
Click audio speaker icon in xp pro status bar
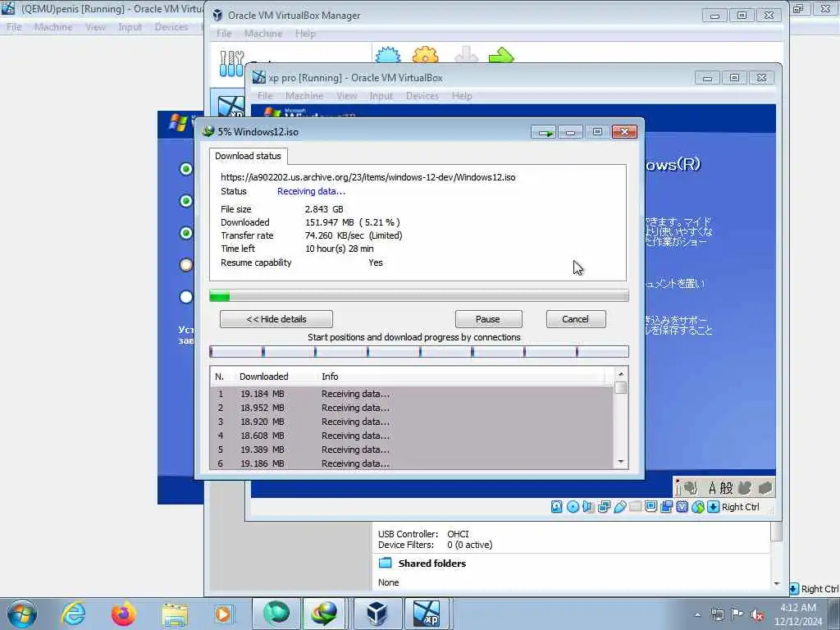tap(588, 506)
